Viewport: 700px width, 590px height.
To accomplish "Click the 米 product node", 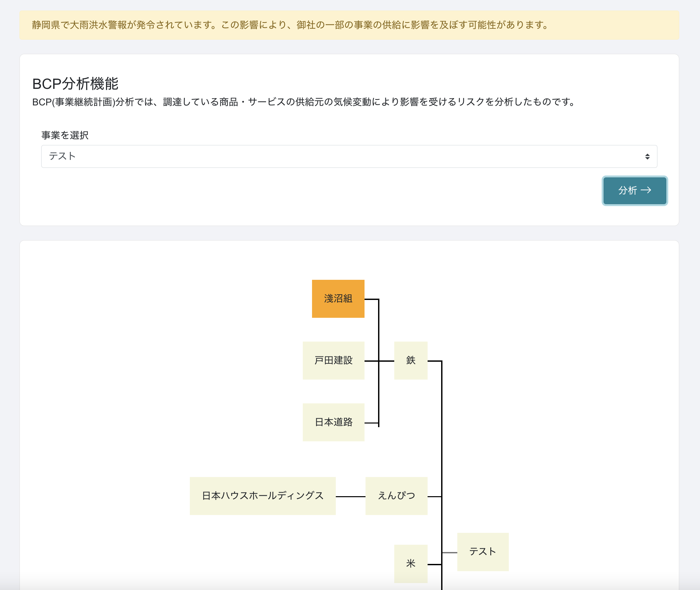I will click(410, 564).
